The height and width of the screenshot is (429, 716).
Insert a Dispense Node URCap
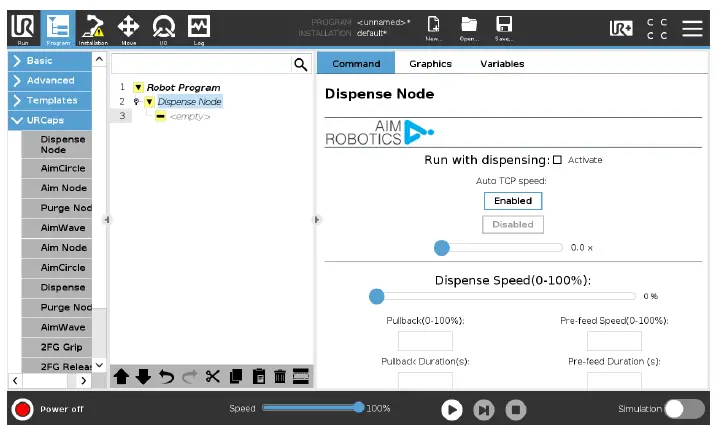point(57,144)
